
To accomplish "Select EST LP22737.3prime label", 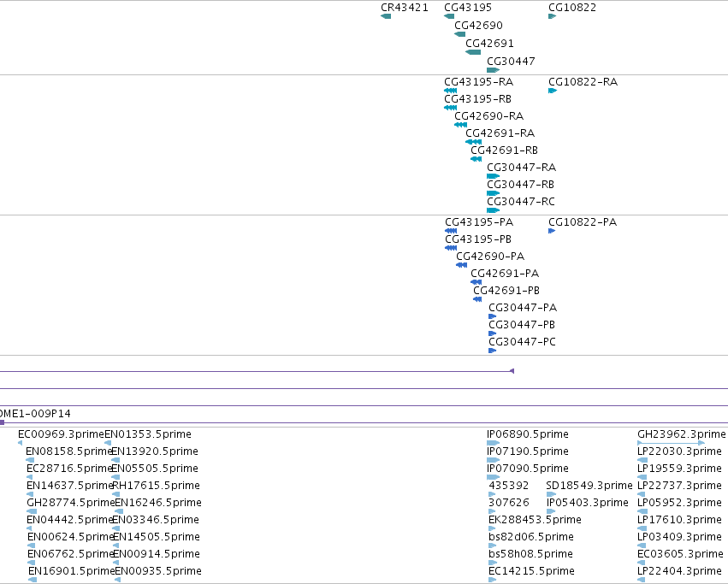I will pyautogui.click(x=680, y=486).
